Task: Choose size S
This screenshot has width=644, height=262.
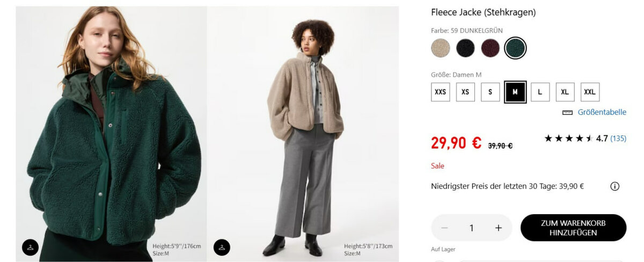Action: pos(490,92)
